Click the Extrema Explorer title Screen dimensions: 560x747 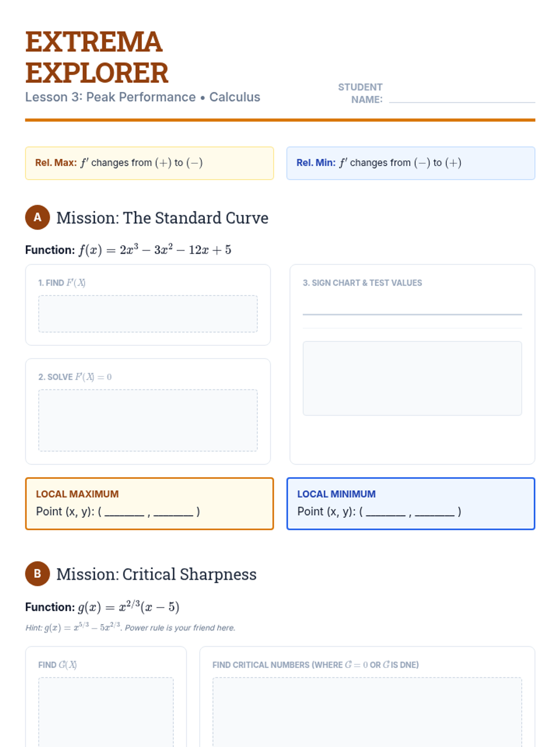(97, 57)
